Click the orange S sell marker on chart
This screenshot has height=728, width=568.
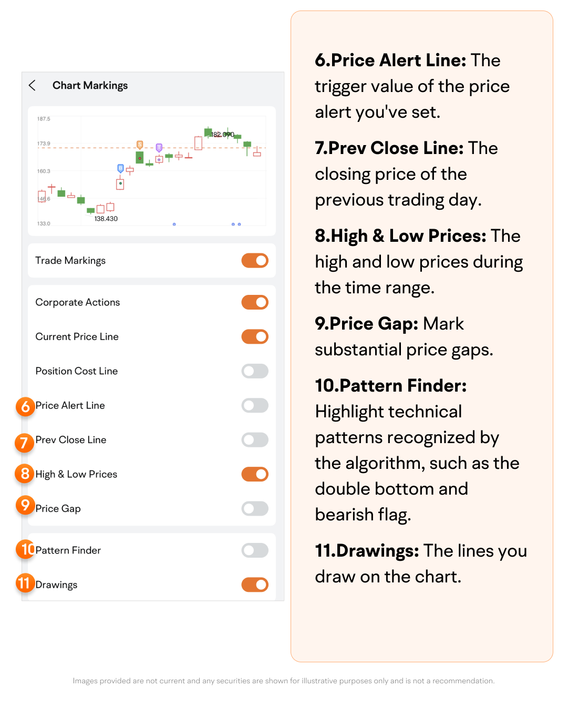coord(140,145)
